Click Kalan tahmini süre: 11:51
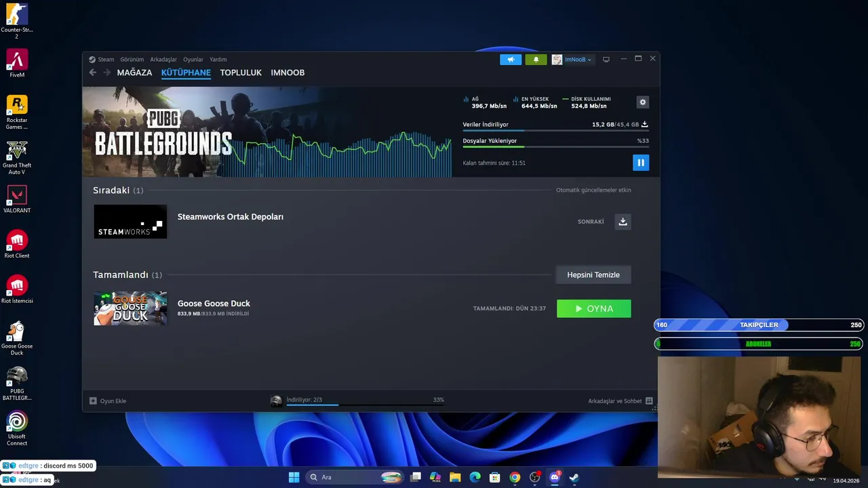 [x=494, y=163]
